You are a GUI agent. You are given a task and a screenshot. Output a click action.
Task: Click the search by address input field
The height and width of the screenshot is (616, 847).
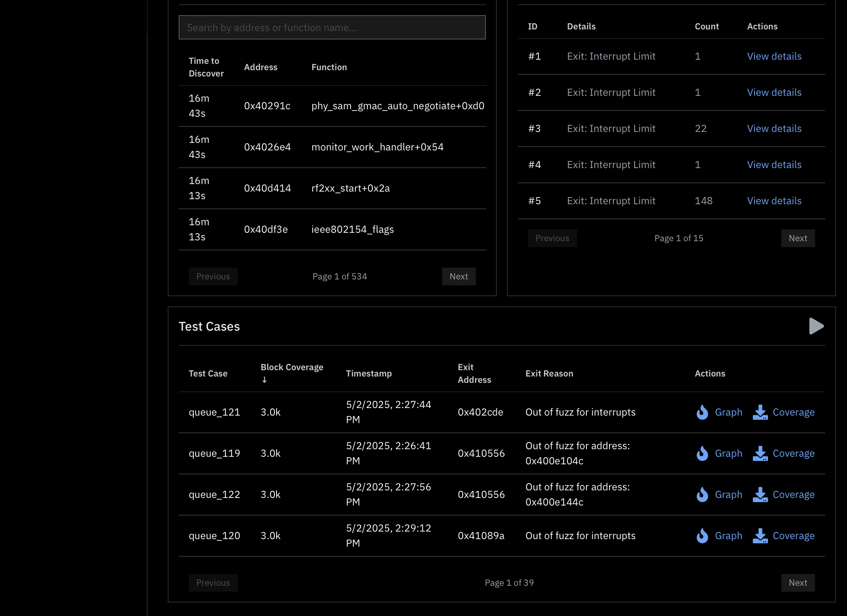(332, 27)
